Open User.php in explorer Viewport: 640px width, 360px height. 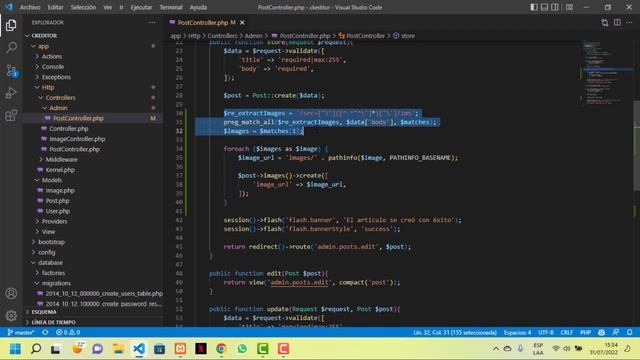(58, 211)
